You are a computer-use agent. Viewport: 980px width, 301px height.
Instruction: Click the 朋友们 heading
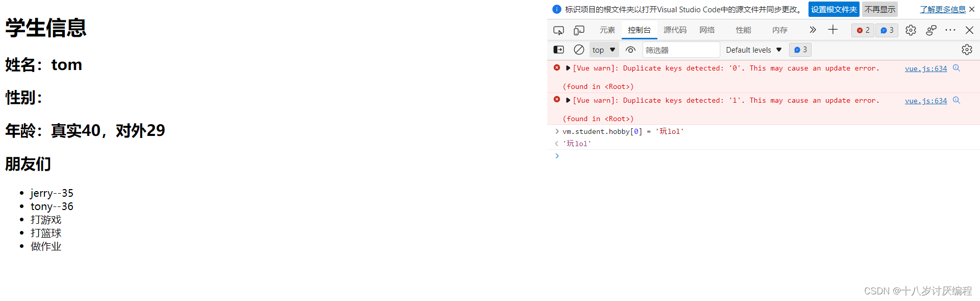click(28, 164)
